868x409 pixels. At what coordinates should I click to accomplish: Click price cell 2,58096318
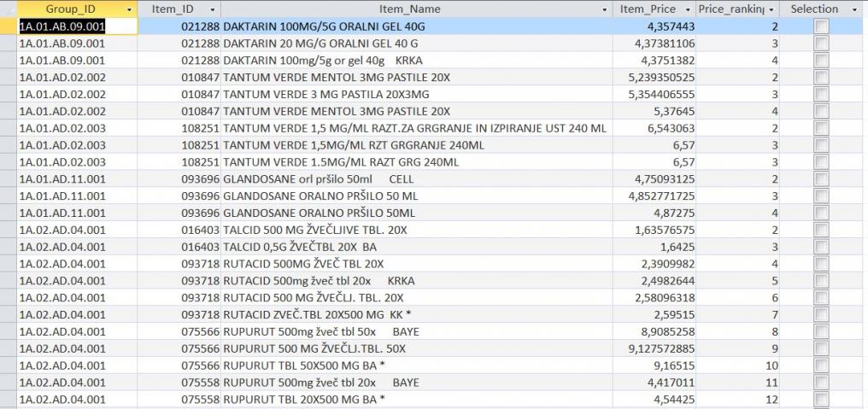pos(654,298)
